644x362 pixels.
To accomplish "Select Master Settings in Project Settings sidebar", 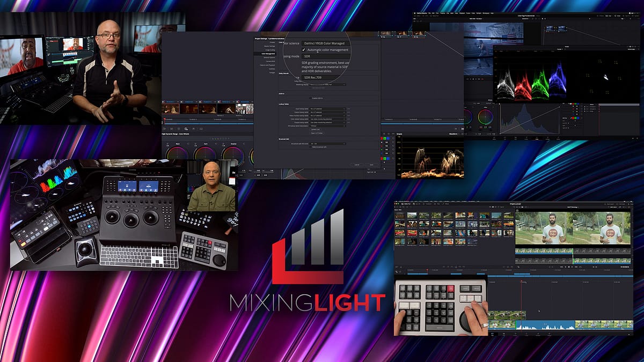I will [x=268, y=46].
